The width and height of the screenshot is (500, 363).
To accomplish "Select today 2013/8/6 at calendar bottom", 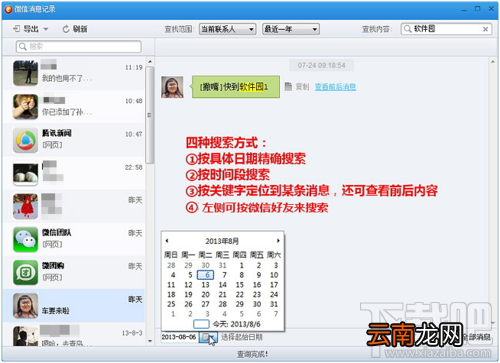I will (237, 324).
